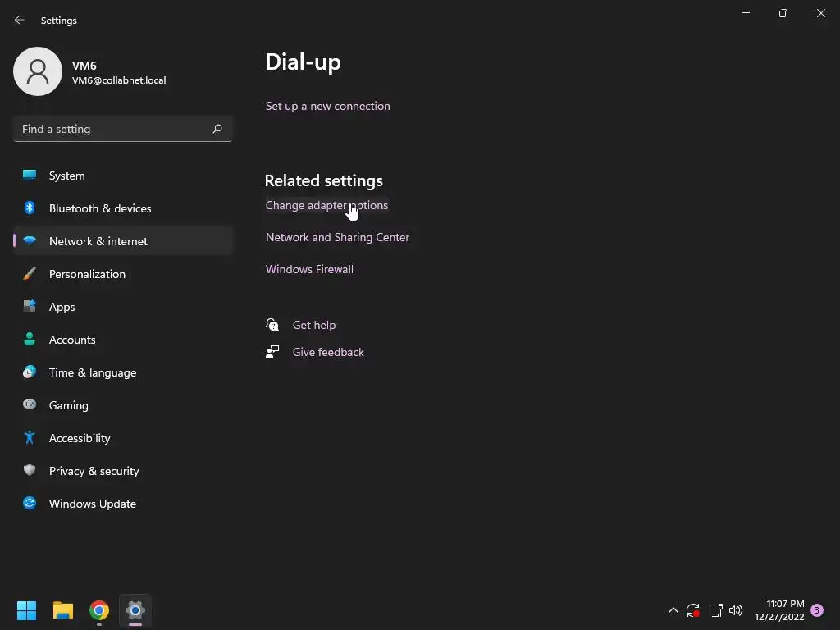840x630 pixels.
Task: Click the back arrow in Settings header
Action: [x=20, y=20]
